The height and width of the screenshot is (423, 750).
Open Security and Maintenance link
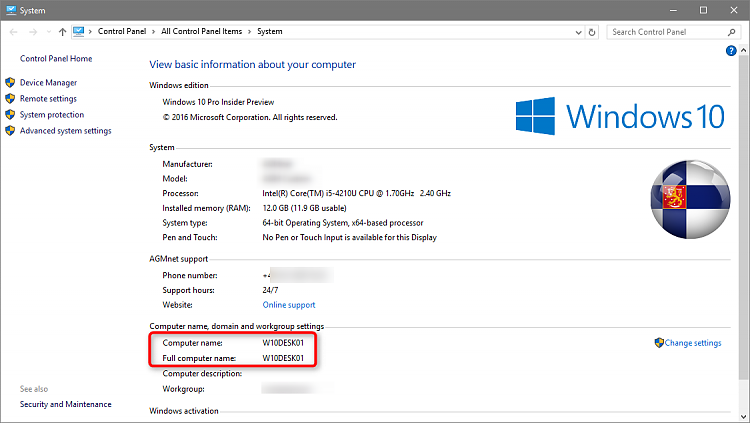tap(66, 404)
